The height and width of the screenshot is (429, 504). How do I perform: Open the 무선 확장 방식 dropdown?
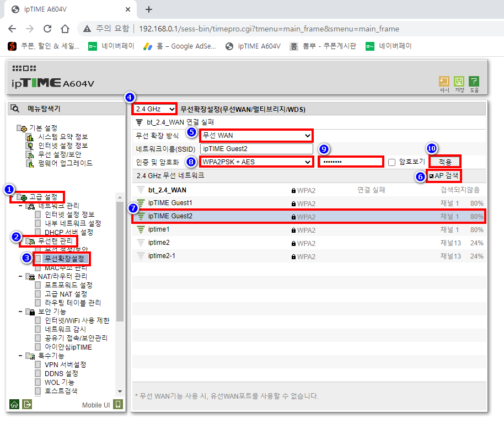click(x=256, y=136)
